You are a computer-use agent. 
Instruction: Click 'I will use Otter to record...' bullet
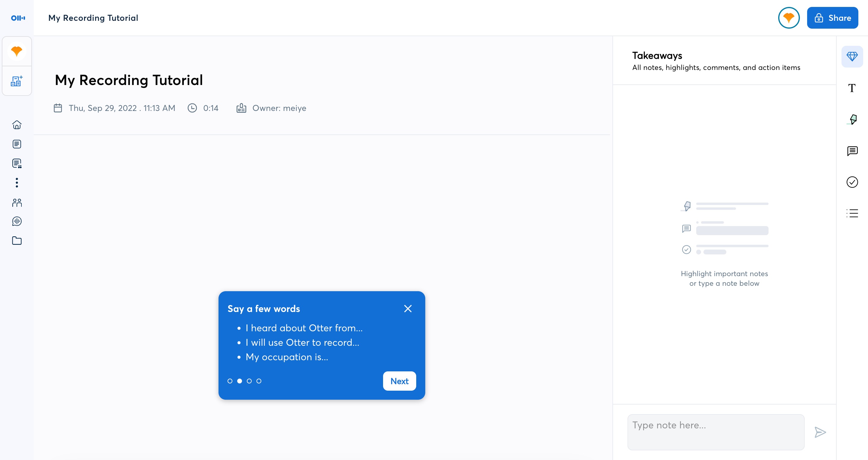click(303, 342)
